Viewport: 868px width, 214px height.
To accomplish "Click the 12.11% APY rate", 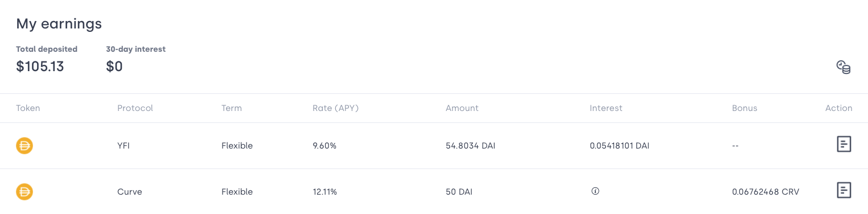I will [x=325, y=192].
